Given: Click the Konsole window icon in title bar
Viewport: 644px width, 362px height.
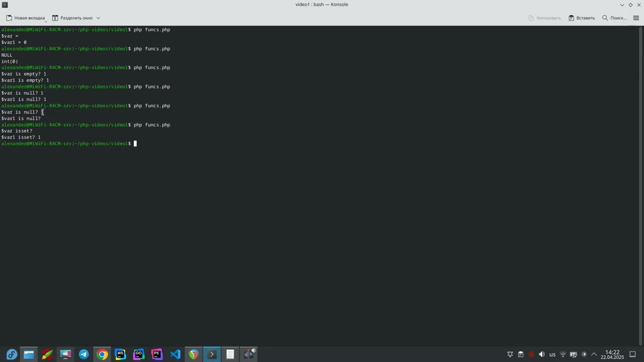Looking at the screenshot, I should [5, 5].
